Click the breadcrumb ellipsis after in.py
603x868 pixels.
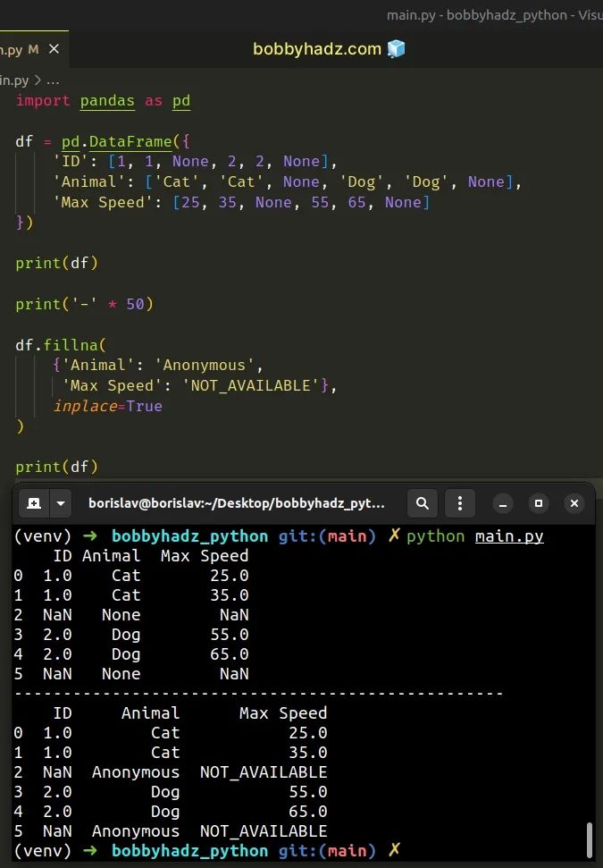[53, 80]
